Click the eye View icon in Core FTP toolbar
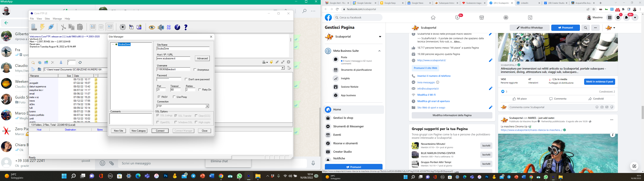The image size is (644, 181). coord(152,27)
